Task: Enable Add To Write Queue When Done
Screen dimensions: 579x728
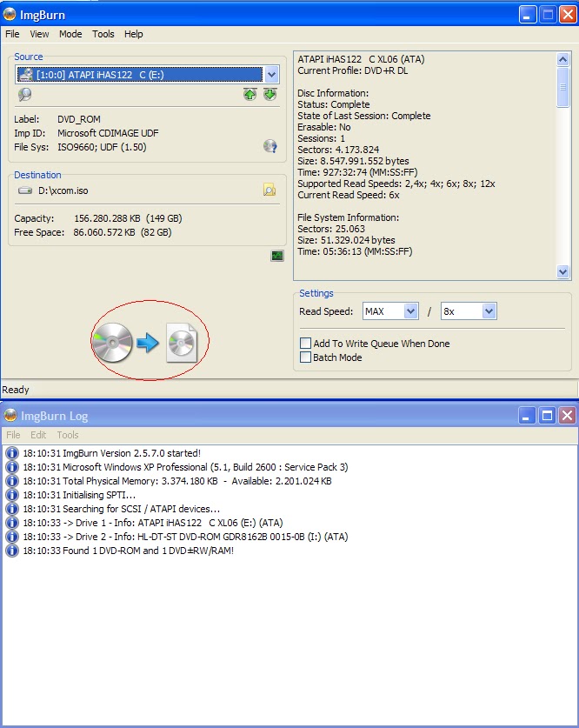Action: click(305, 343)
